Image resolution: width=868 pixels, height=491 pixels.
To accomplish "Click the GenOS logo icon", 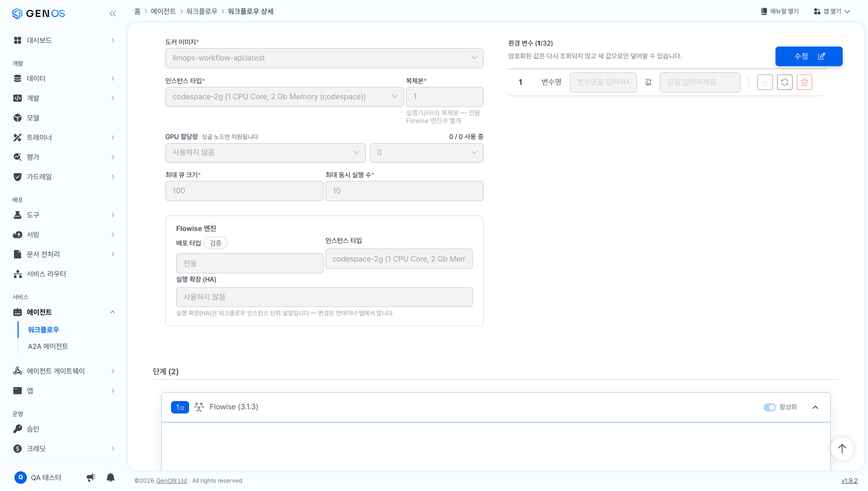I will [17, 13].
